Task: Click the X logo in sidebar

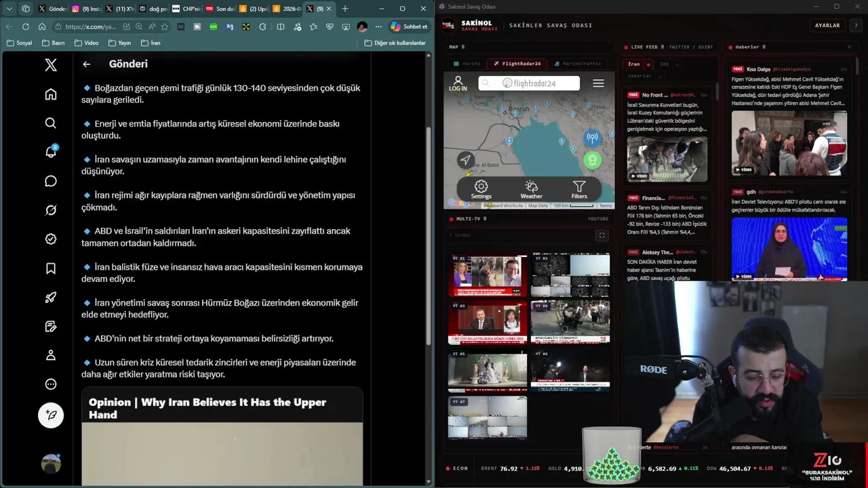Action: [51, 65]
